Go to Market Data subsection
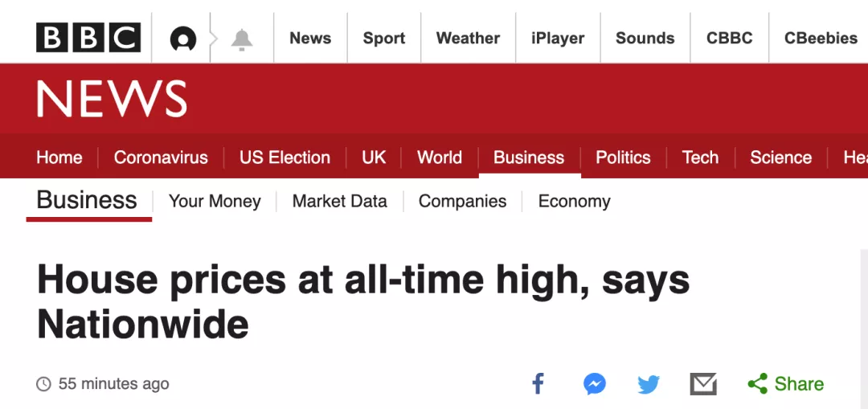This screenshot has width=868, height=409. tap(340, 201)
